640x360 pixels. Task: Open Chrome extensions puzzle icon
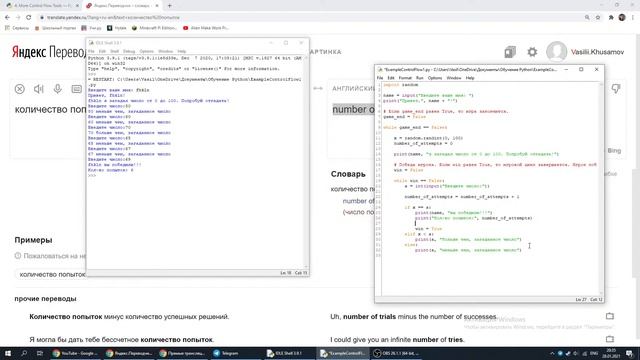click(611, 18)
